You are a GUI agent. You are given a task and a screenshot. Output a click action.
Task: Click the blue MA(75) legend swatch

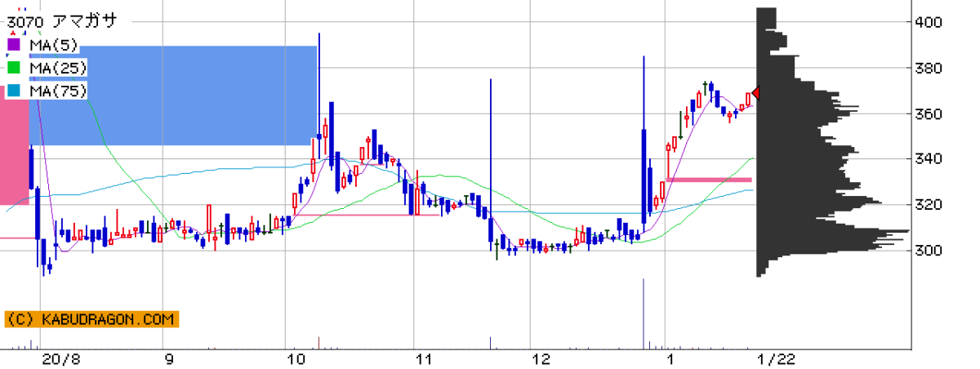(14, 90)
